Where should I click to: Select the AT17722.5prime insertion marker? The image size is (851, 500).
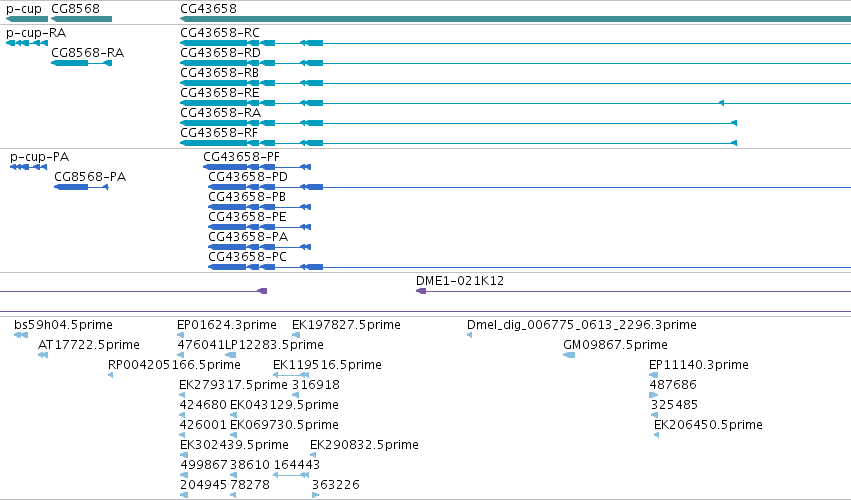pyautogui.click(x=43, y=355)
